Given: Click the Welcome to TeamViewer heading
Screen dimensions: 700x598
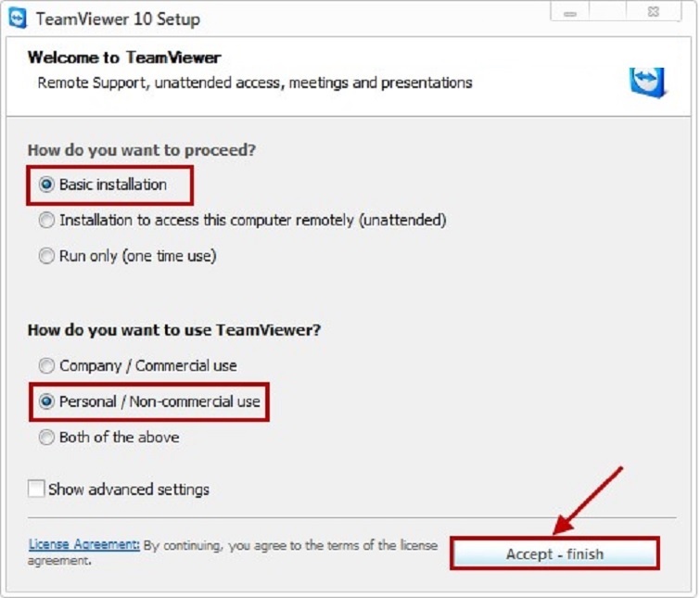Looking at the screenshot, I should pos(124,57).
